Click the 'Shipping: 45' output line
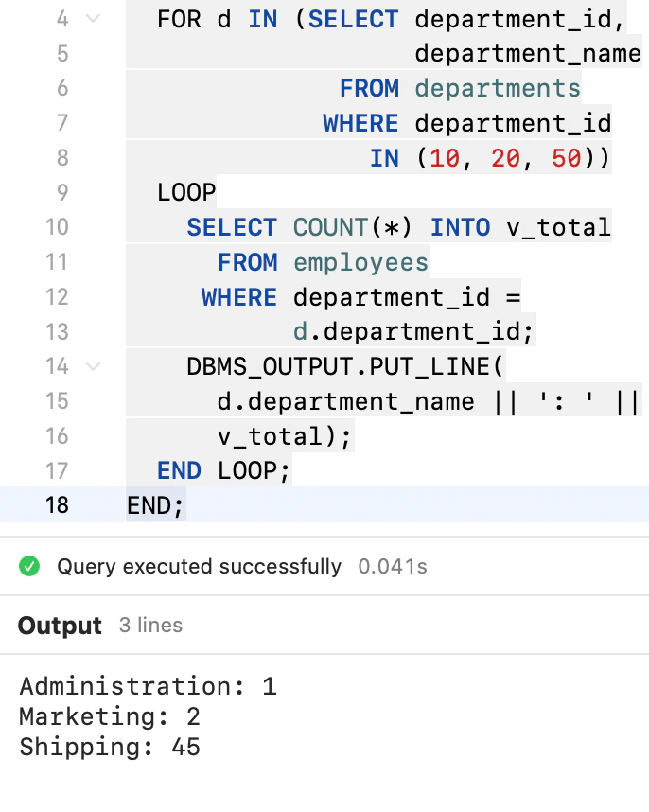The height and width of the screenshot is (812, 649). click(x=110, y=748)
